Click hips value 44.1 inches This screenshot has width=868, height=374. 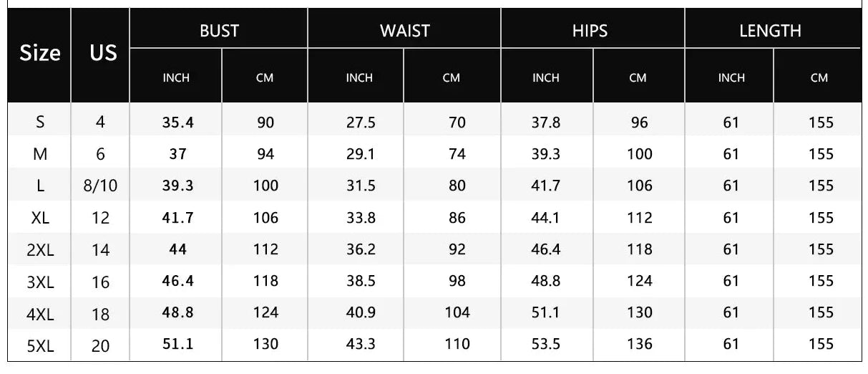pyautogui.click(x=545, y=218)
